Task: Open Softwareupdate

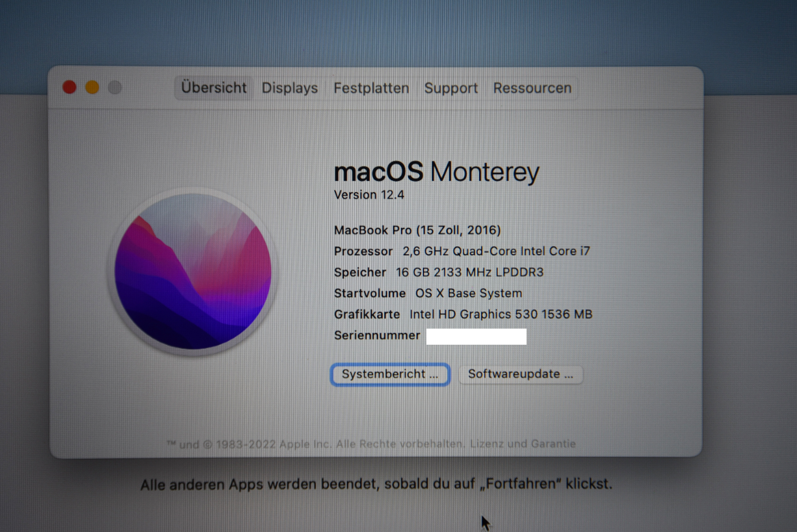Action: [521, 374]
